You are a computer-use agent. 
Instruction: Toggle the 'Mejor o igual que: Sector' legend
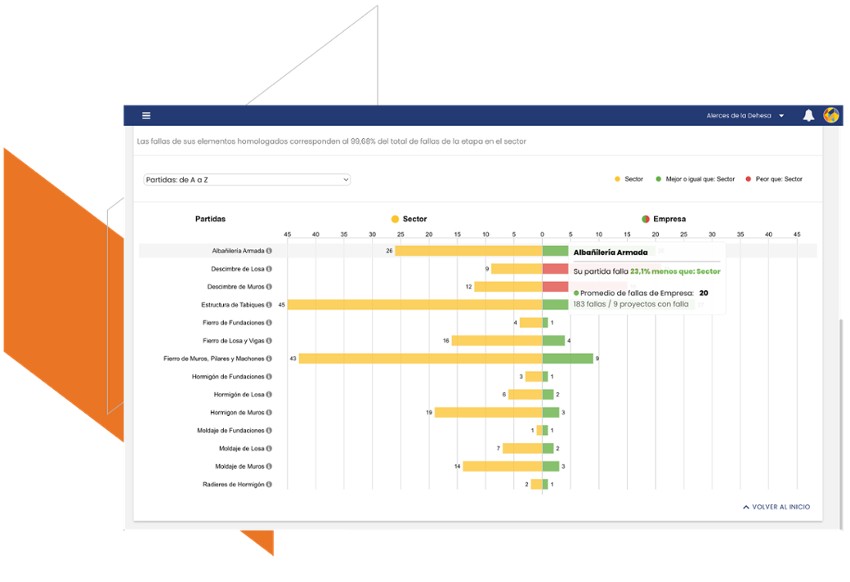point(695,180)
